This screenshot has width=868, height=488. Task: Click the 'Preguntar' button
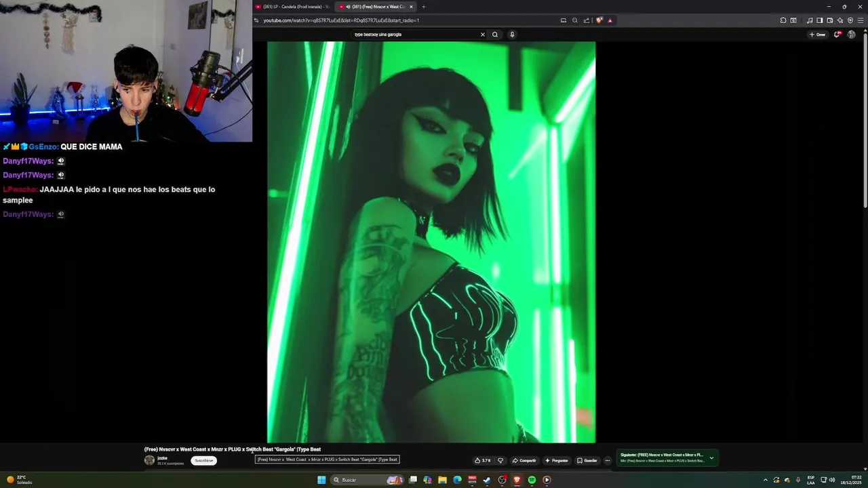point(557,460)
